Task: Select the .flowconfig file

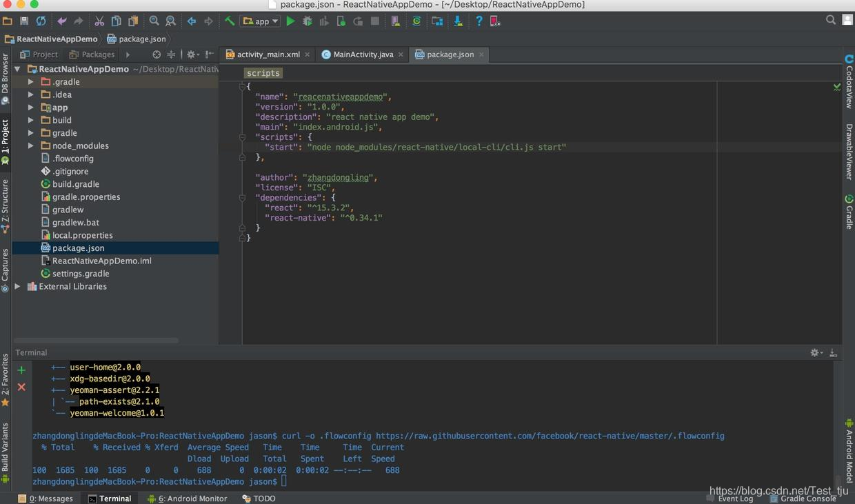Action: click(x=72, y=159)
